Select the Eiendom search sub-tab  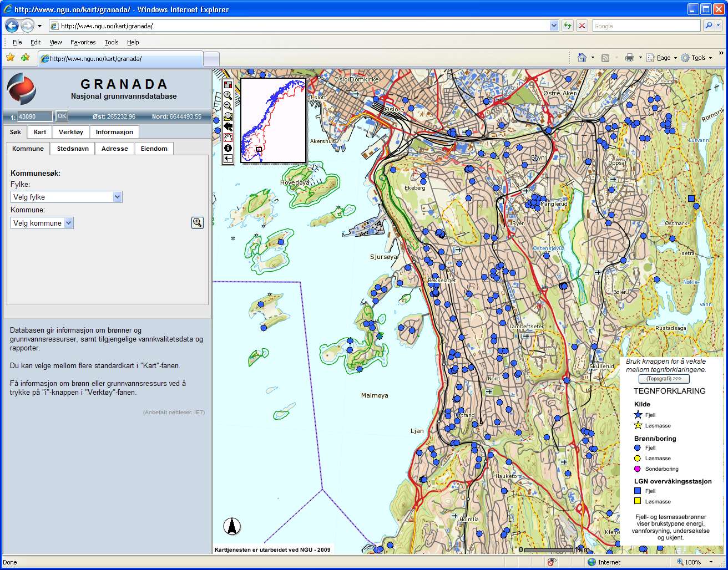tap(154, 149)
